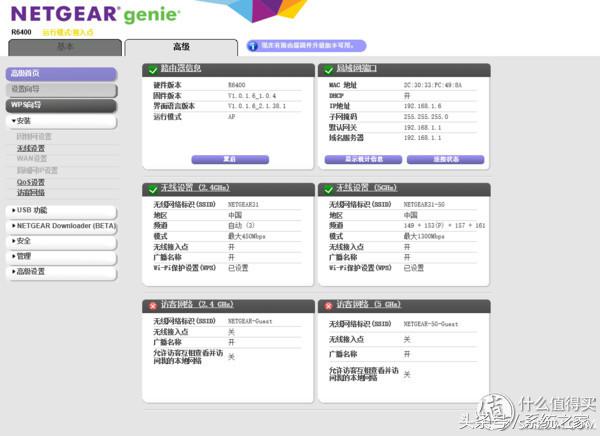This screenshot has width=600, height=436.
Task: Expand the 高级设置 section
Action: point(61,272)
